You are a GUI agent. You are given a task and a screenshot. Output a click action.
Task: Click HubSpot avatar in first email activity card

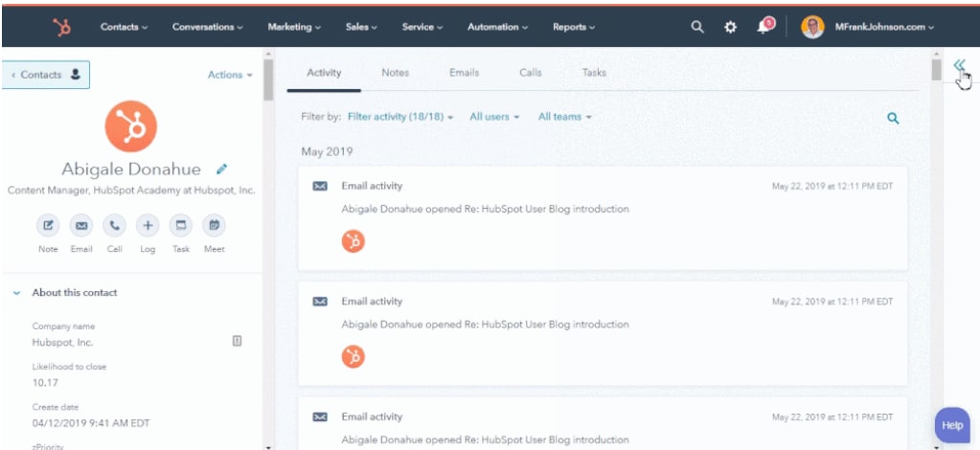point(353,241)
